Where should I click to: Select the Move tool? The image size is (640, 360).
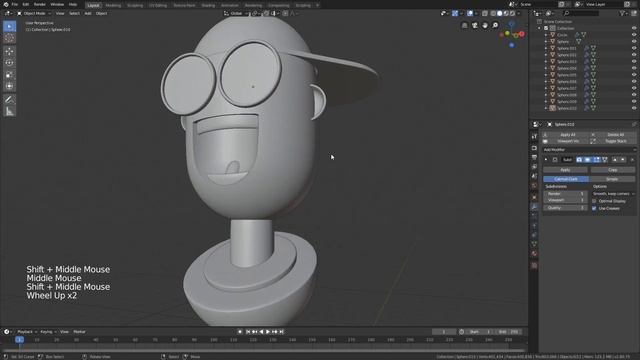[x=9, y=51]
